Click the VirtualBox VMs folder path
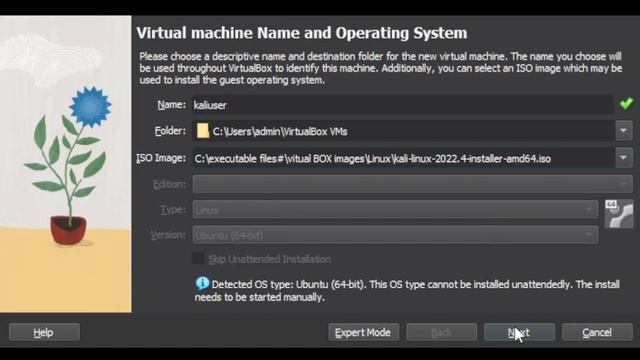 280,131
